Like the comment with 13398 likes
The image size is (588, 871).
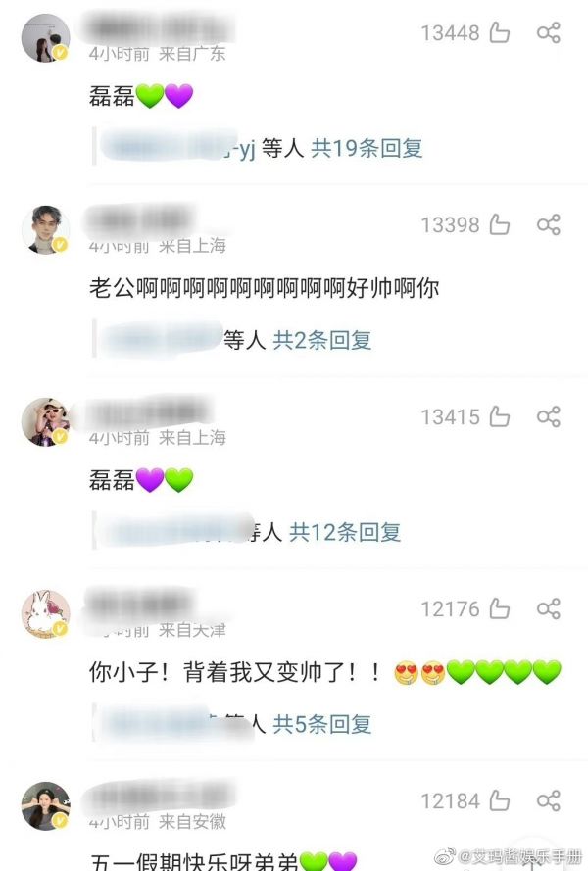click(499, 224)
